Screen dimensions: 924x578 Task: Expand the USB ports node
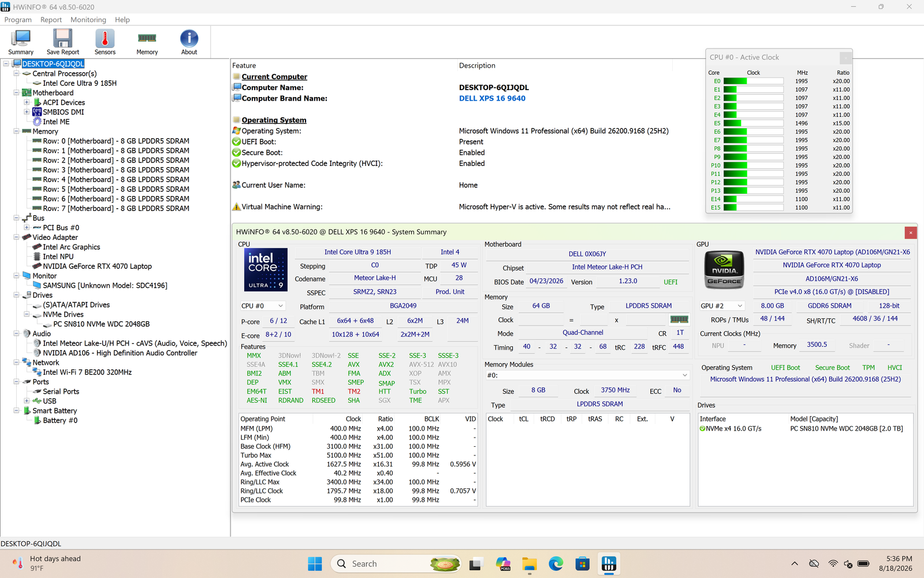[x=27, y=401]
